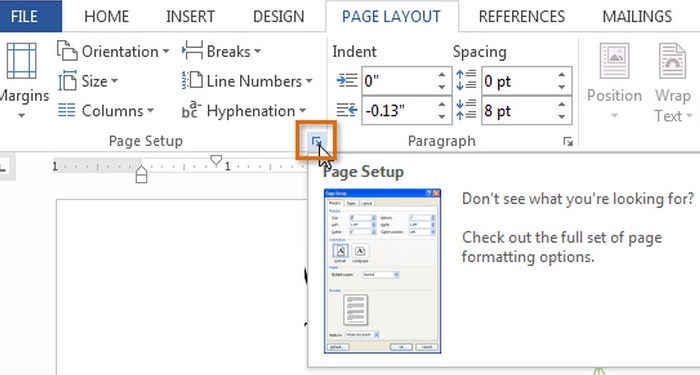Open the Size dropdown
The height and width of the screenshot is (375, 700).
click(x=88, y=81)
